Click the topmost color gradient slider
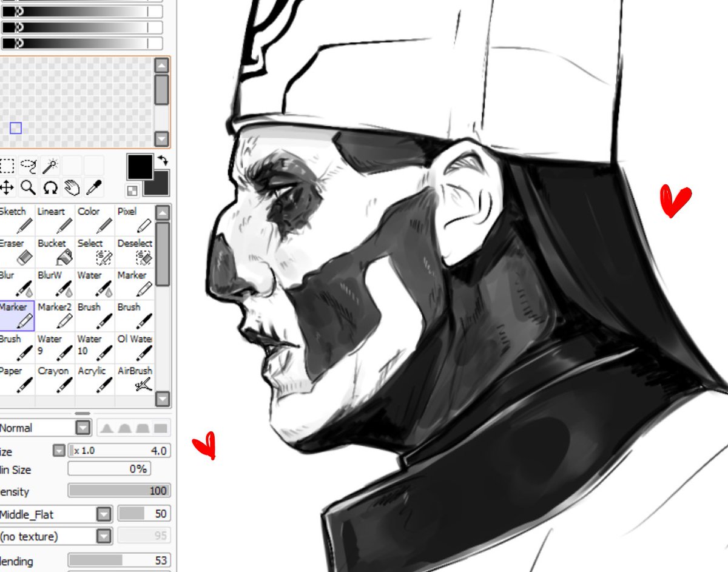728x572 pixels. coord(81,12)
